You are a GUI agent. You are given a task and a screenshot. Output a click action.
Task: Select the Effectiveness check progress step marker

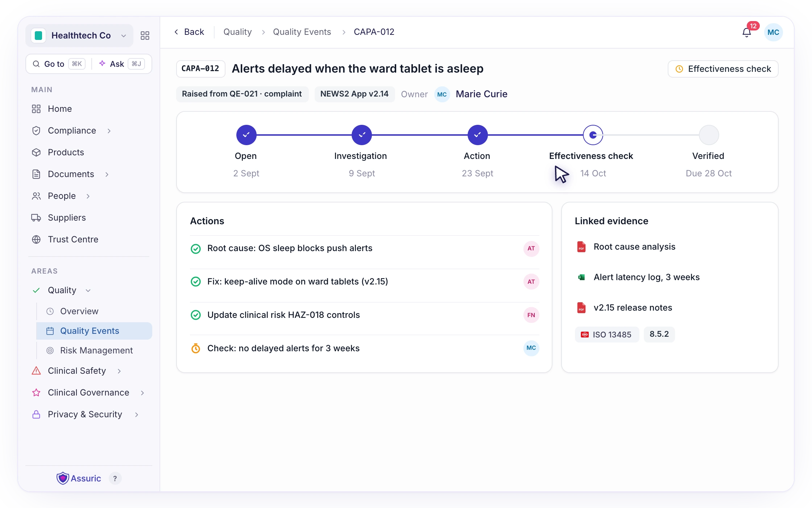click(x=593, y=135)
